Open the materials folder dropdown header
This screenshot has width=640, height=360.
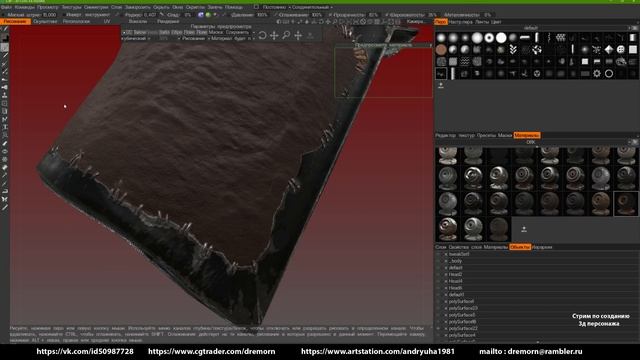point(531,142)
